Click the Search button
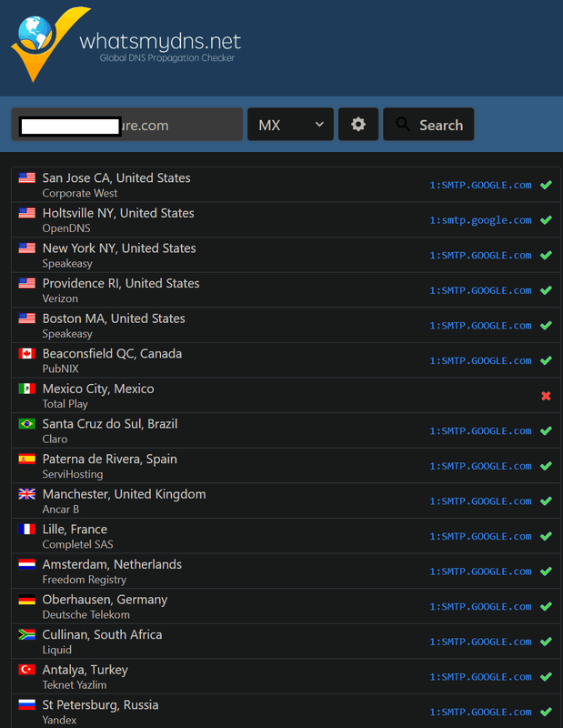563x728 pixels. click(x=428, y=125)
